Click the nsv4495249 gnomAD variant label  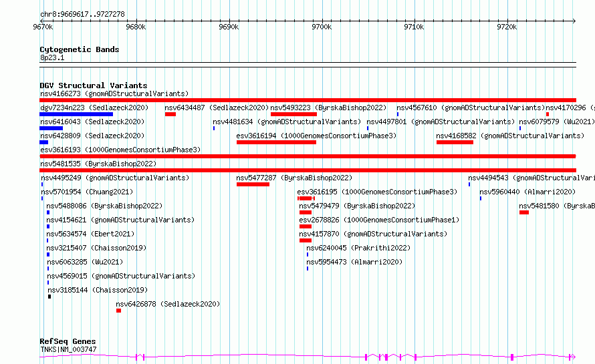115,178
